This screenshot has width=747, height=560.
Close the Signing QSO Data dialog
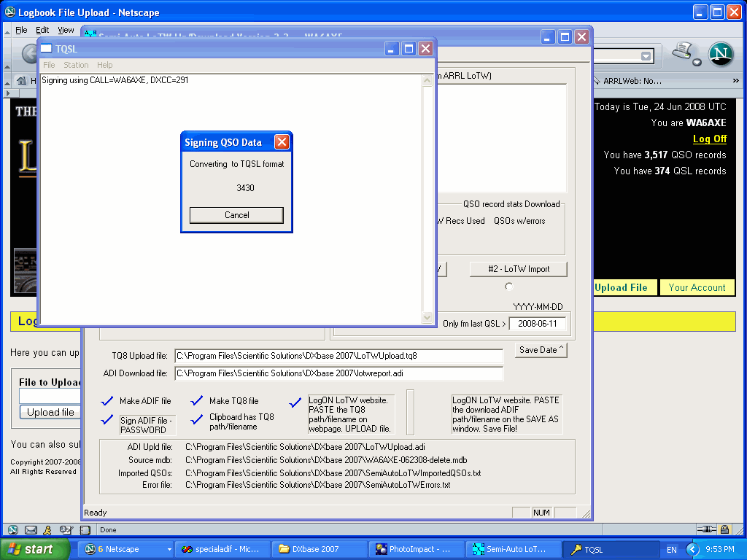tap(282, 142)
